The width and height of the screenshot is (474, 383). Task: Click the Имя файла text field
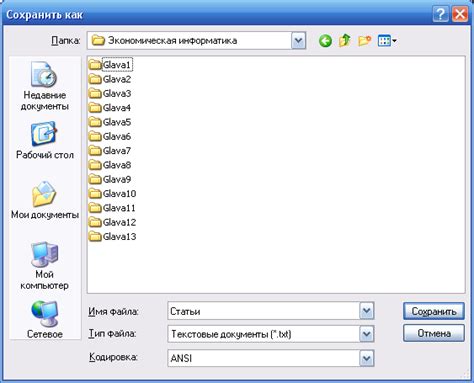(x=264, y=311)
